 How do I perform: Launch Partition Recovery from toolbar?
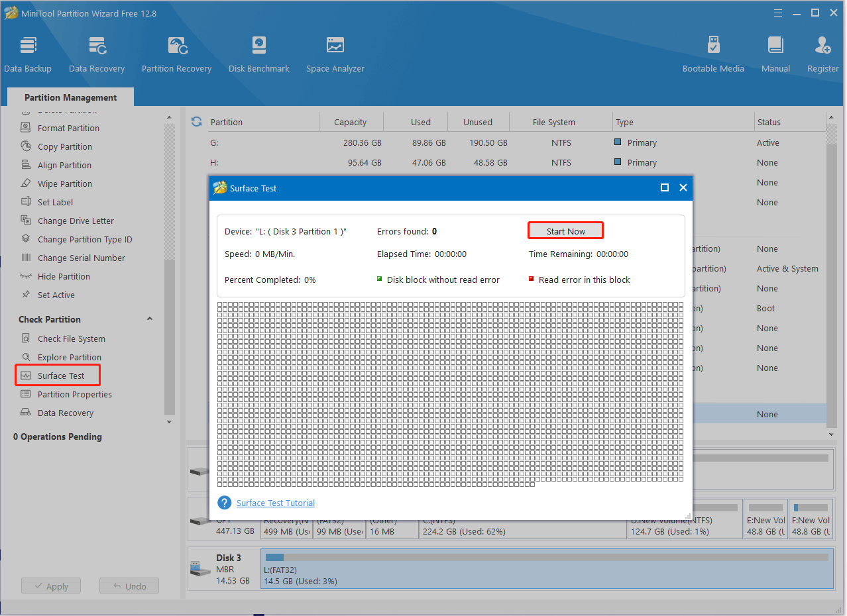pos(176,54)
